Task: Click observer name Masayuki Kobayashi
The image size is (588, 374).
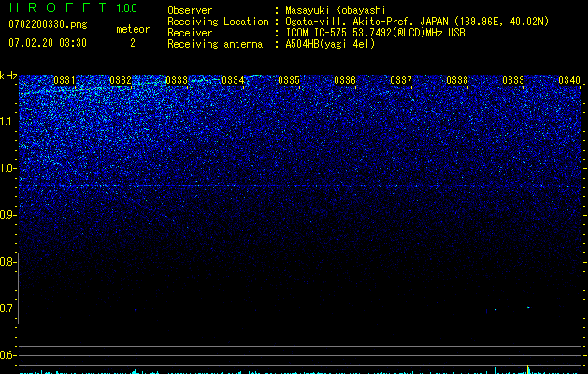Action: tap(336, 10)
